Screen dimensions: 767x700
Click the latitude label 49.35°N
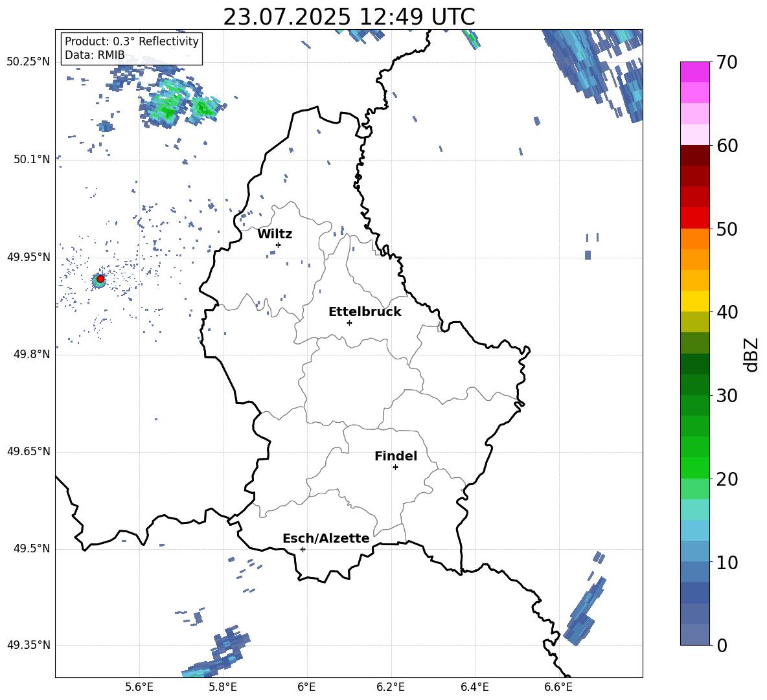tap(29, 645)
